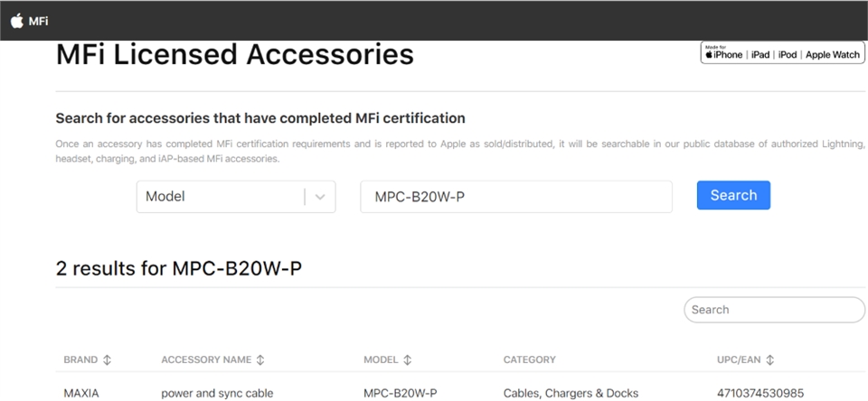Image resolution: width=868 pixels, height=401 pixels.
Task: Expand the chevron arrow beside Model
Action: [320, 196]
